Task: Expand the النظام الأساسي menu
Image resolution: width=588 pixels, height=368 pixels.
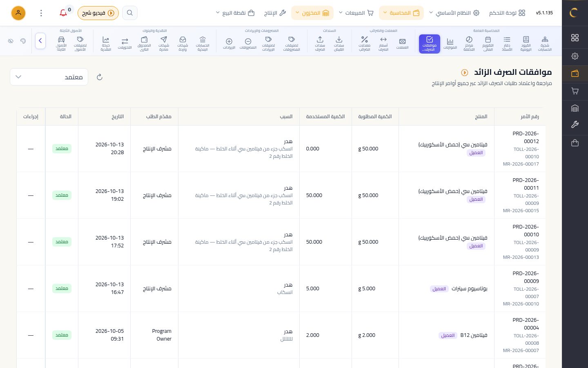Action: point(454,13)
